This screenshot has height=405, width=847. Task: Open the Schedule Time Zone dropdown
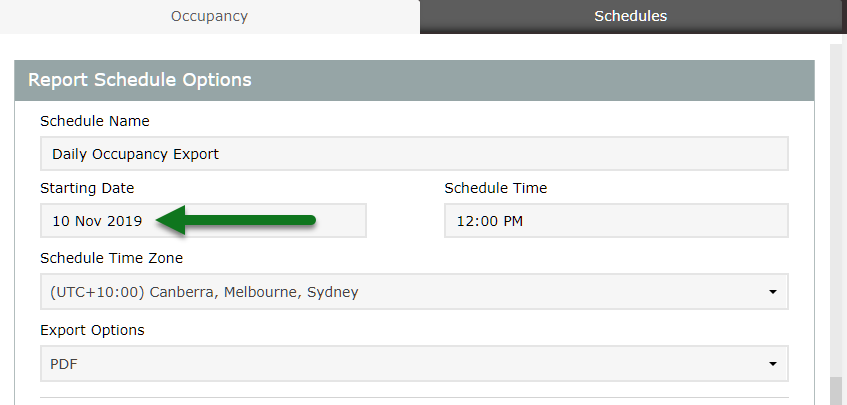[414, 292]
